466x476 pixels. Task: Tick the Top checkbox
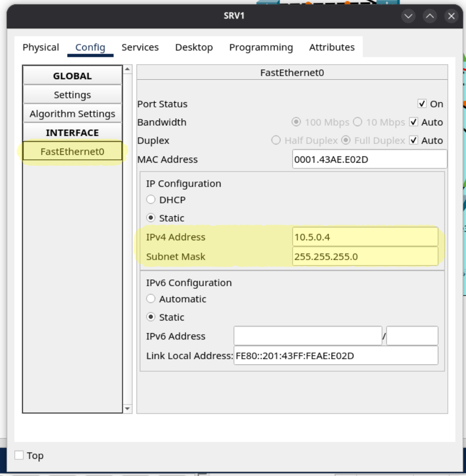click(x=19, y=455)
